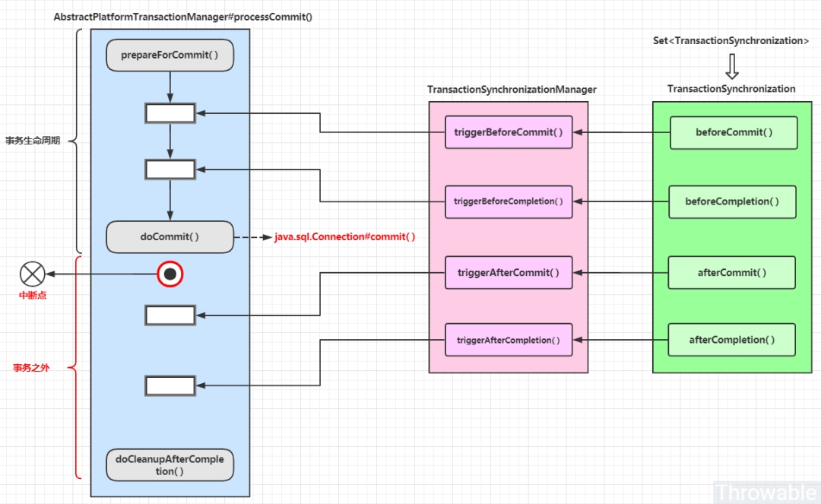This screenshot has width=821, height=504.
Task: Click the AbstractPlatformTransactionManager#processCommit() title
Action: (182, 17)
